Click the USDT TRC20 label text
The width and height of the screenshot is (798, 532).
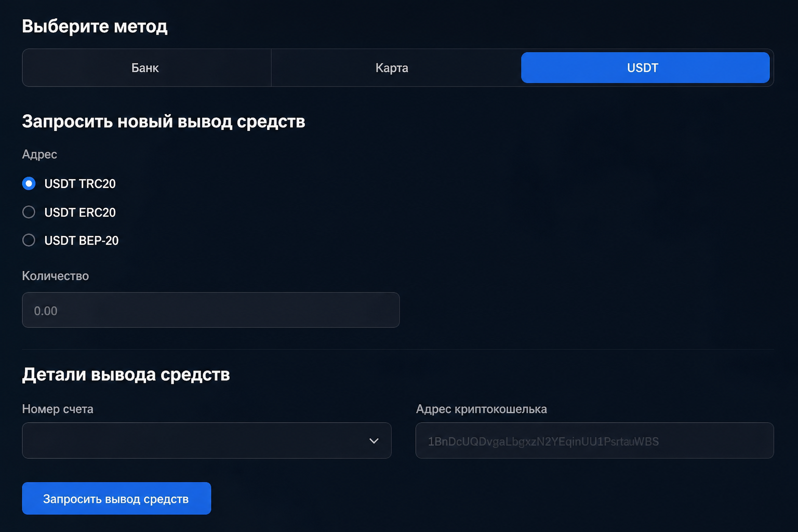(x=80, y=183)
